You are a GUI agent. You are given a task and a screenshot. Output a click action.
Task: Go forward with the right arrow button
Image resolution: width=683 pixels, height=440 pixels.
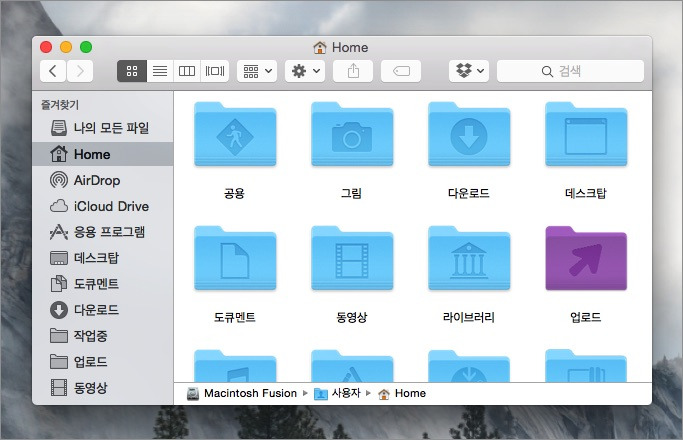click(80, 71)
